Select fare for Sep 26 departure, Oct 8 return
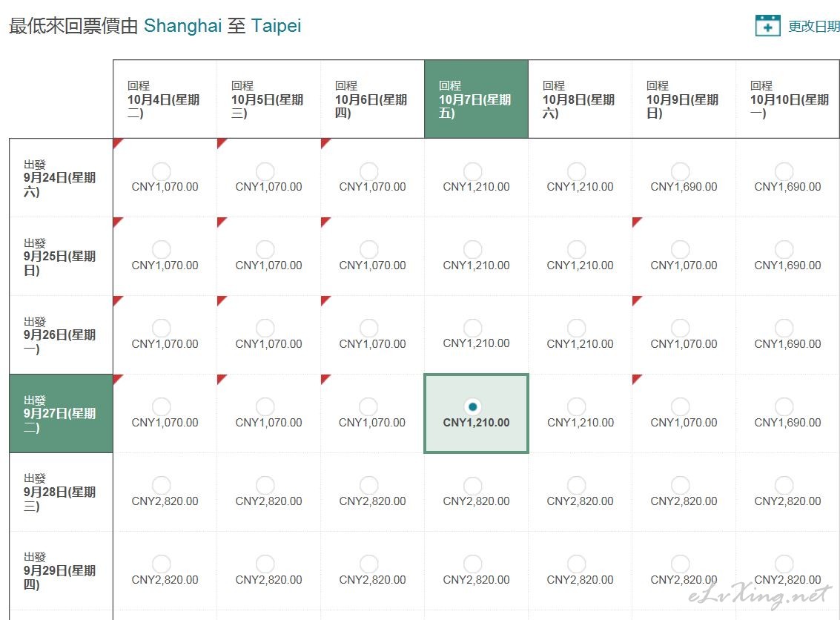Viewport: 840px width, 620px height. tap(576, 328)
